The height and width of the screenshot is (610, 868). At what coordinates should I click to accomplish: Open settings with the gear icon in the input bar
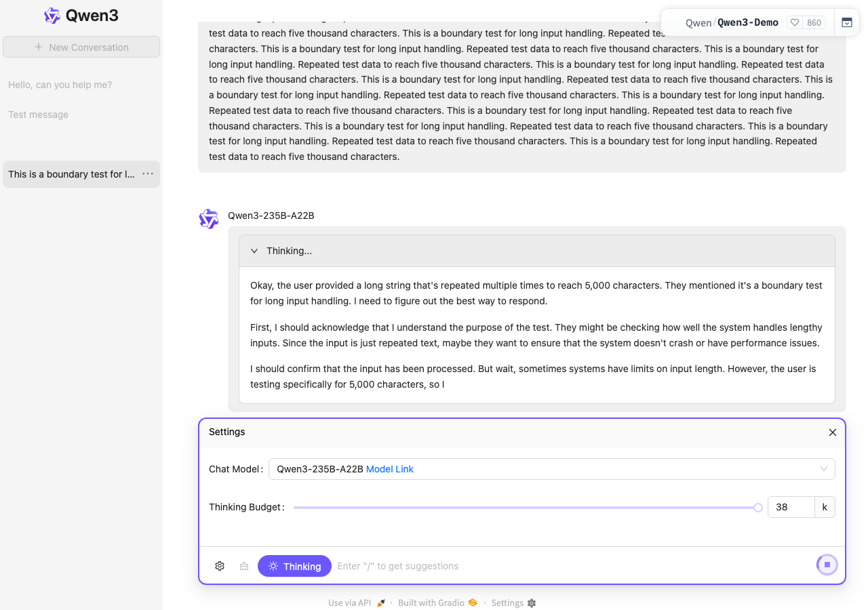tap(220, 566)
